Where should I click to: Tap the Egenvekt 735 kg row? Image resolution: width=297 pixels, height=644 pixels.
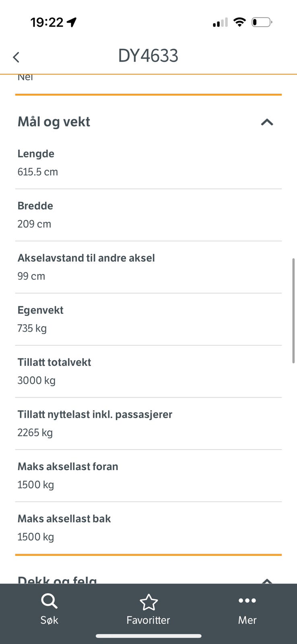148,320
